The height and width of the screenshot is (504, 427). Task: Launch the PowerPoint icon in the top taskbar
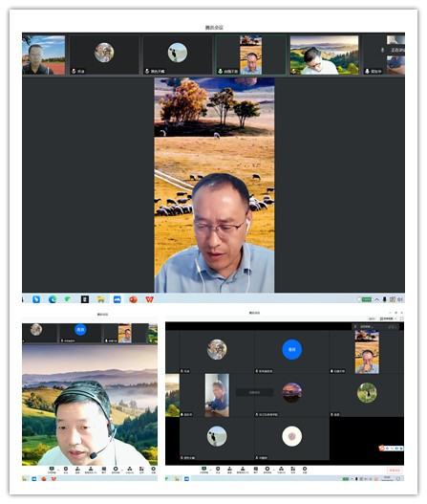coord(133,299)
